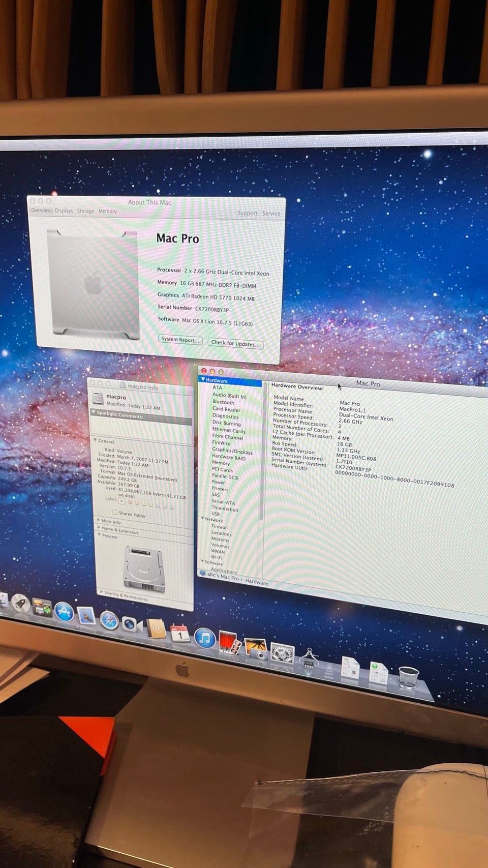Image resolution: width=488 pixels, height=868 pixels.
Task: Select USB in the Hardware list
Action: coord(216,514)
